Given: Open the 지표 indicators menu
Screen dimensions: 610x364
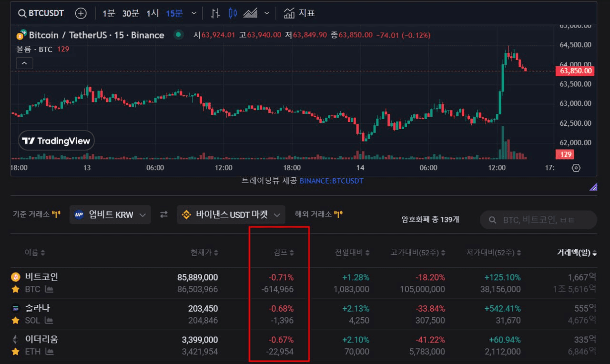Looking at the screenshot, I should coord(299,13).
